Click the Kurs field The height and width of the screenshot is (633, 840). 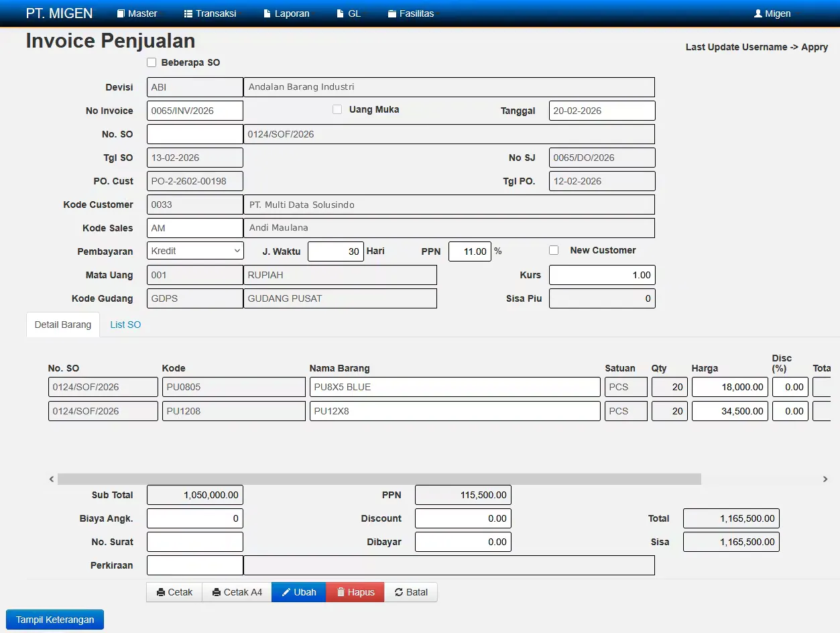click(x=602, y=275)
